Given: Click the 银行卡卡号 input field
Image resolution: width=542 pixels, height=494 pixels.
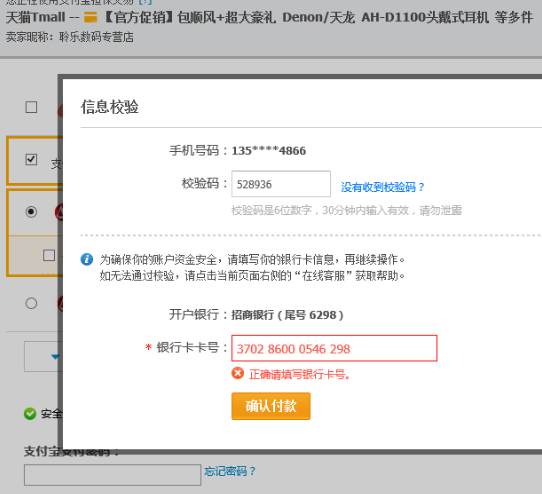Looking at the screenshot, I should tap(334, 348).
